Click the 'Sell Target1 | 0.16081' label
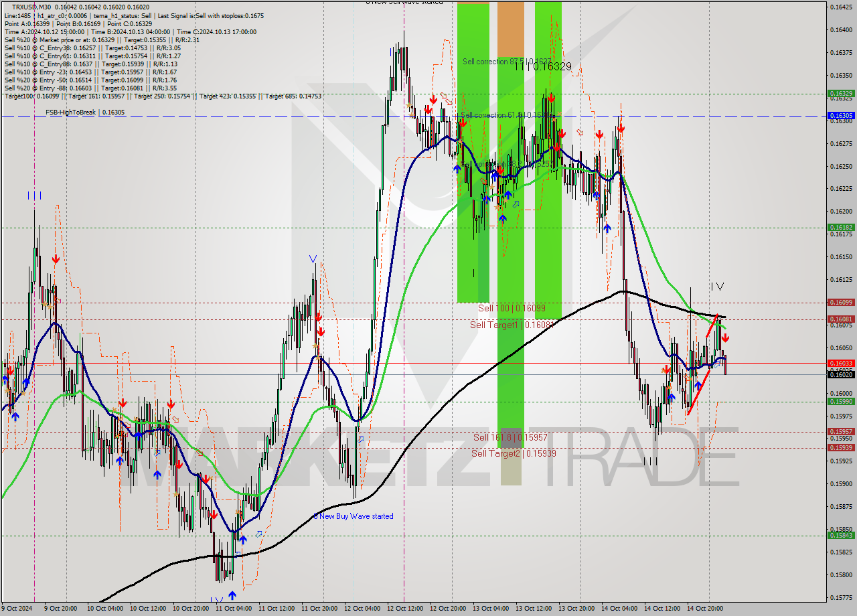857x616 pixels. click(513, 325)
